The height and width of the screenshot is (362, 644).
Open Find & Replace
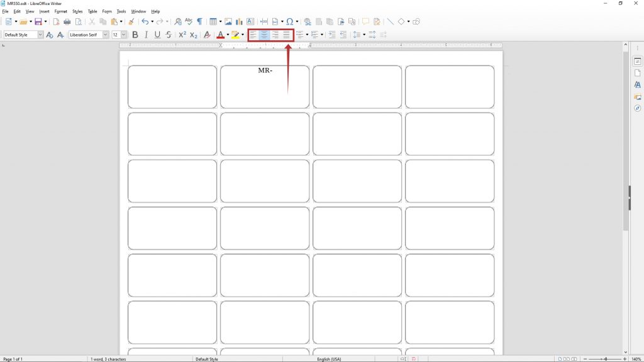178,22
